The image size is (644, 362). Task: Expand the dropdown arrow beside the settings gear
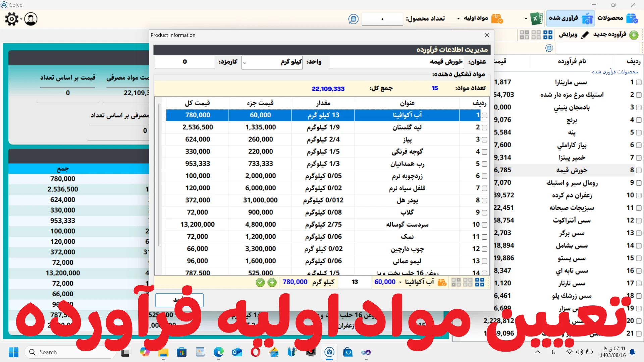[x=21, y=19]
